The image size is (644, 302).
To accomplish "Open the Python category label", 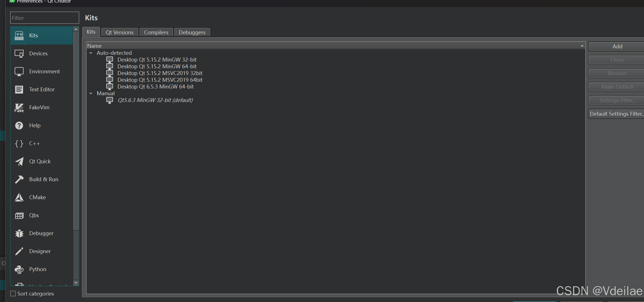I will point(38,269).
